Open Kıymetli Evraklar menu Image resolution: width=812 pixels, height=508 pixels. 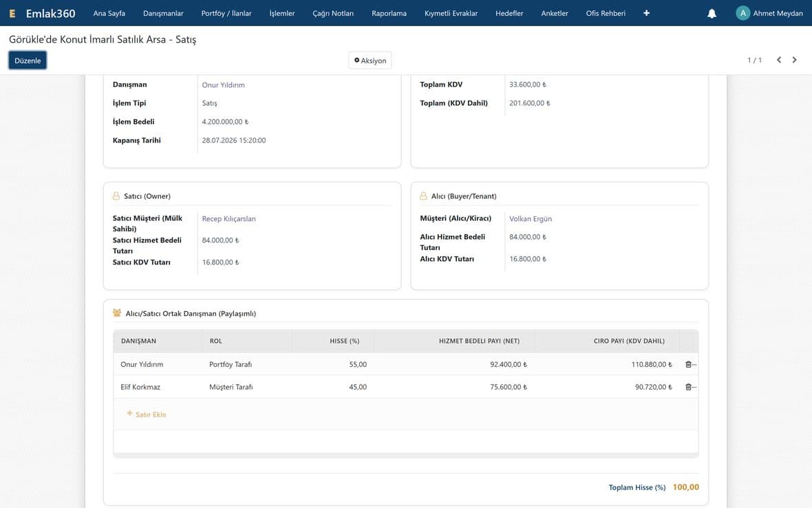point(451,14)
